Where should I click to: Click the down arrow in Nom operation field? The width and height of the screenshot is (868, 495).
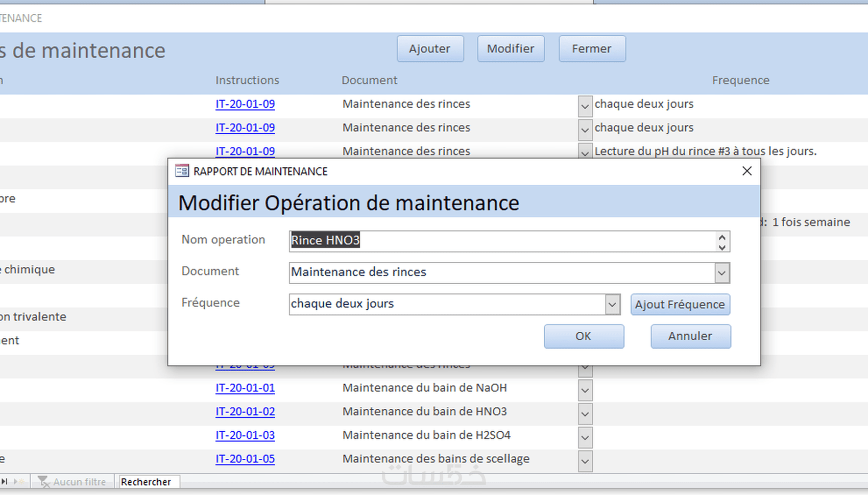pos(721,247)
